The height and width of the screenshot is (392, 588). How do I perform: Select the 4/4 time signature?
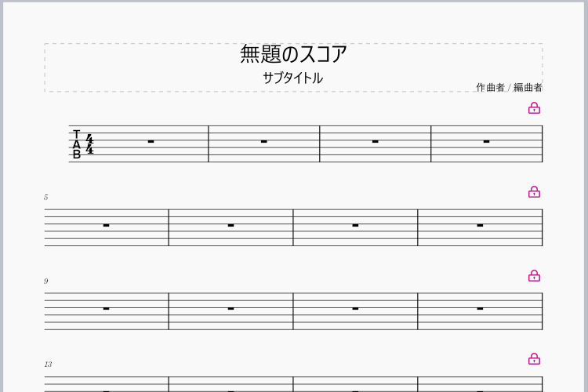click(89, 144)
